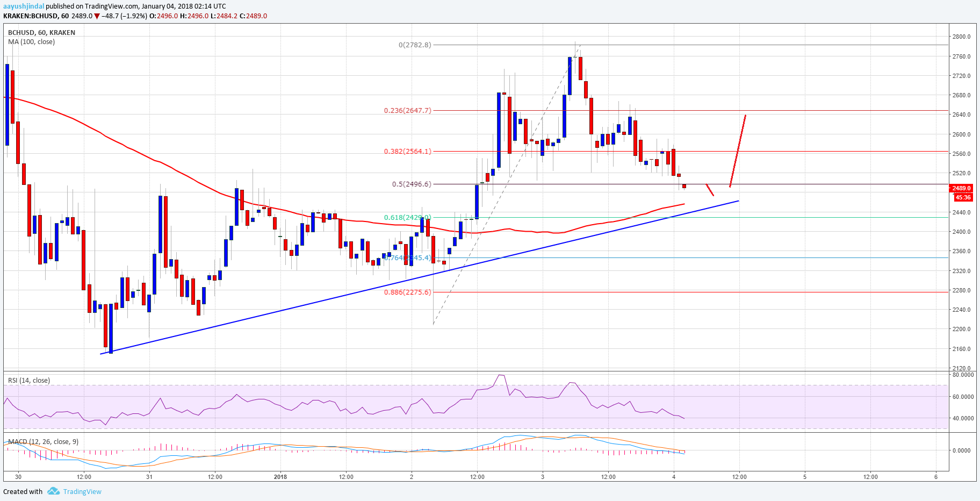Click the 2800.0 label on price axis
Image resolution: width=980 pixels, height=501 pixels.
coord(961,37)
